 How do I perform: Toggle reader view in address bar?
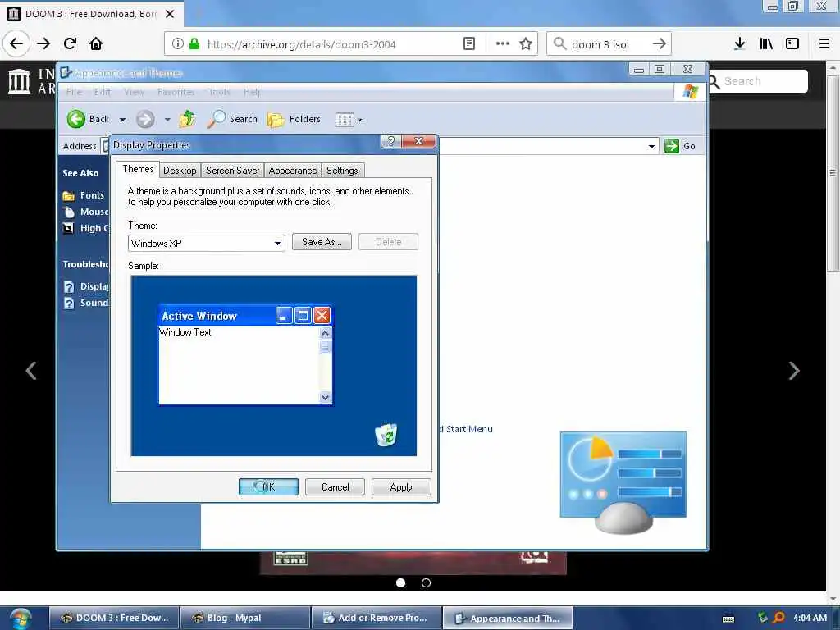point(468,44)
